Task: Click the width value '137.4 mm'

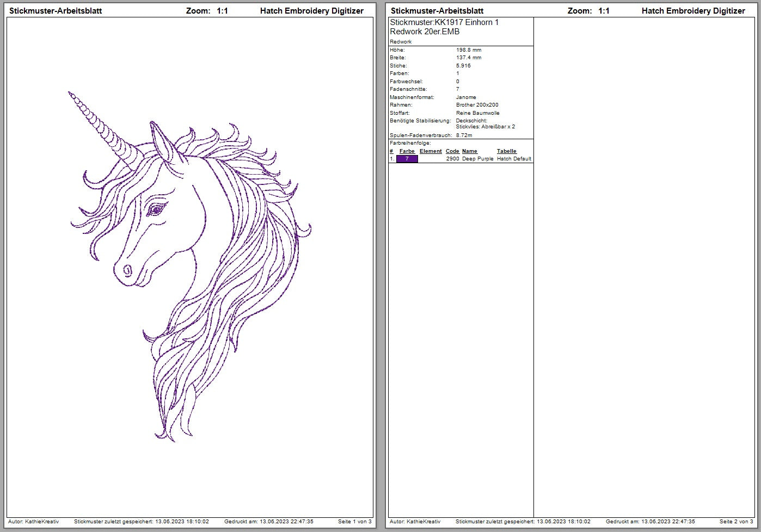Action: [x=469, y=58]
